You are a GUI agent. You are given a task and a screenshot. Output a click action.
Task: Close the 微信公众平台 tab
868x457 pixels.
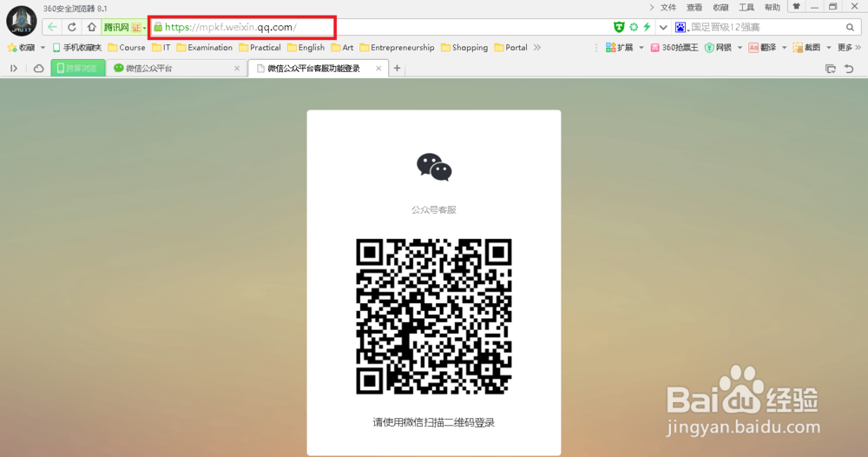237,68
